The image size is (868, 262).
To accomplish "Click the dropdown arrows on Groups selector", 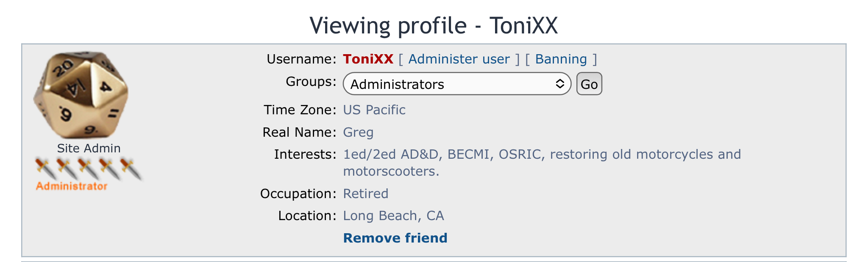I will [560, 84].
